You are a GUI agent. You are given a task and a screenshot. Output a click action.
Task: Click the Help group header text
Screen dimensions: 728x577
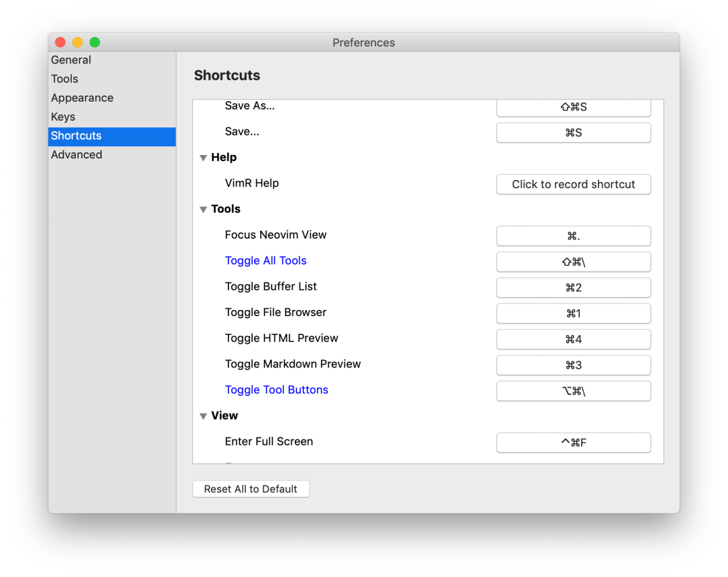pyautogui.click(x=224, y=157)
